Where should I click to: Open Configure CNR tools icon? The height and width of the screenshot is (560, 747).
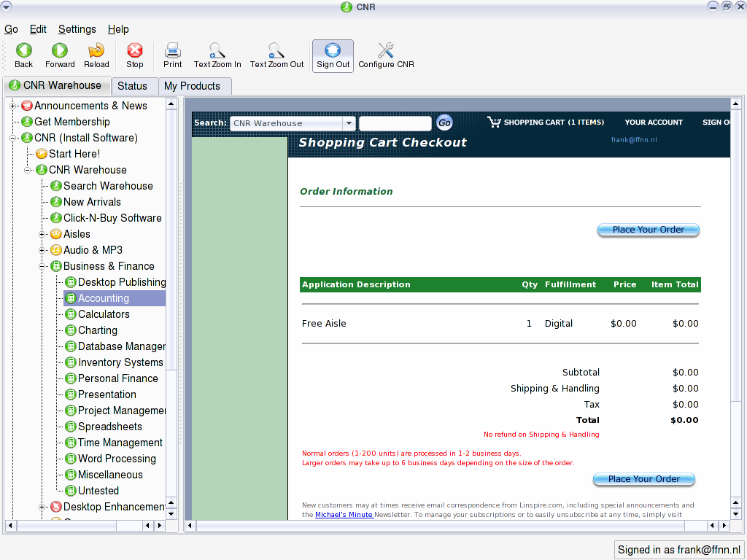386,50
